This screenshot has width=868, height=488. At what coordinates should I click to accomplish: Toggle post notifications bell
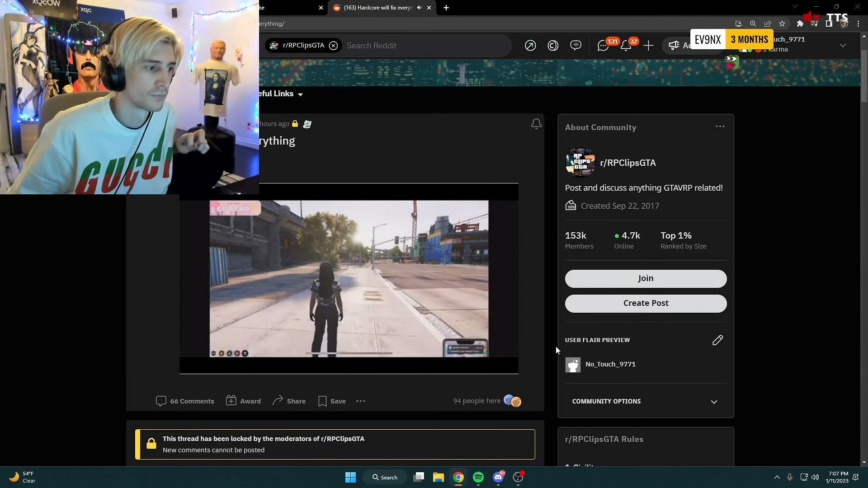(536, 124)
